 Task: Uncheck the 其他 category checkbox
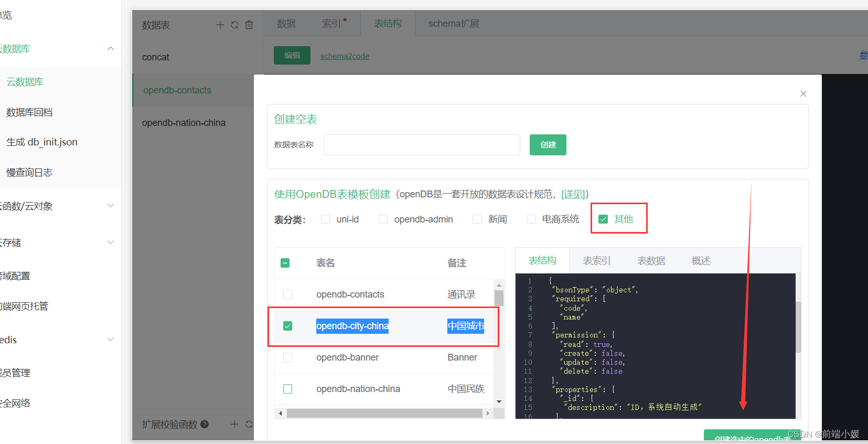tap(603, 219)
